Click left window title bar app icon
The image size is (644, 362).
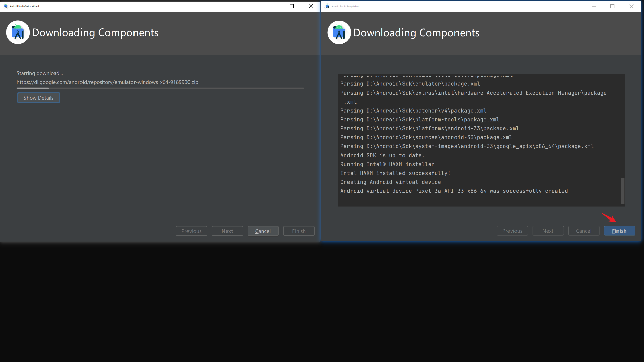tap(6, 6)
